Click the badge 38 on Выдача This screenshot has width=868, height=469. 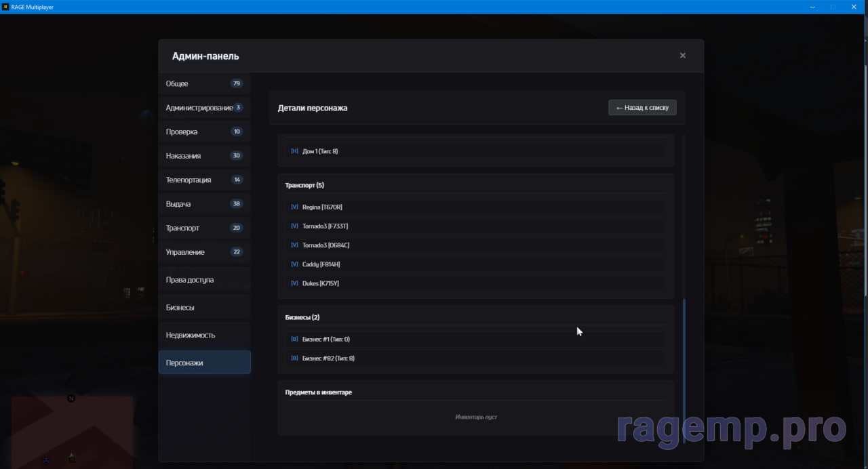tap(237, 204)
